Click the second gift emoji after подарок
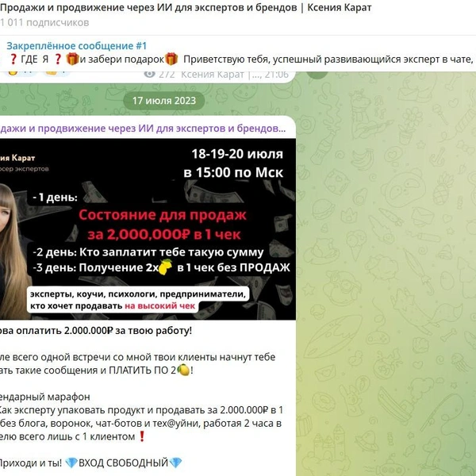Viewport: 476px width, 476px height. coord(171,59)
